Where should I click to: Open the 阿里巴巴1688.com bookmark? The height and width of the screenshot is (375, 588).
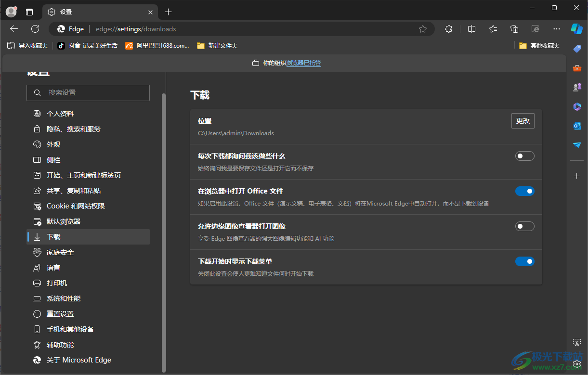[157, 46]
